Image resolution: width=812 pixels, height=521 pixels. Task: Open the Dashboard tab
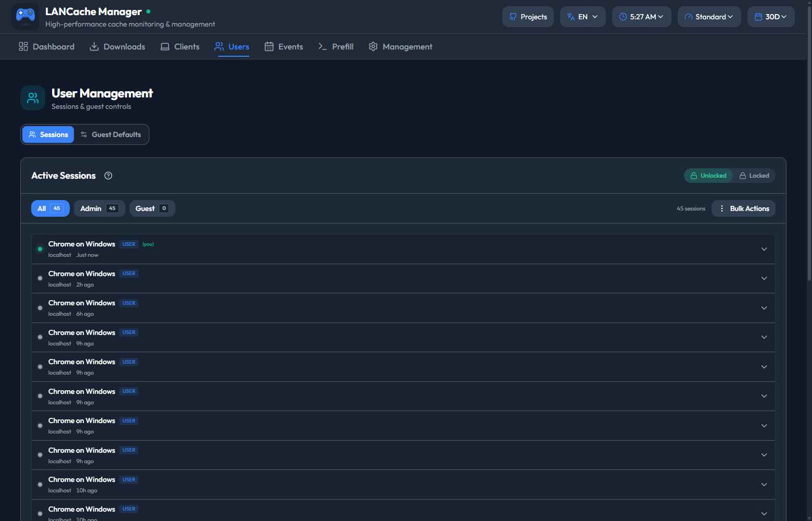click(x=46, y=46)
